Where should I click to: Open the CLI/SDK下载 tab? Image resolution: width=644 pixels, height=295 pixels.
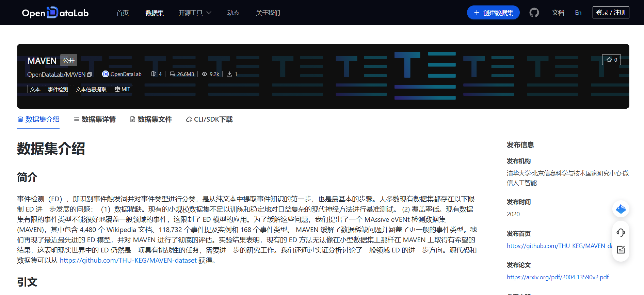(209, 119)
